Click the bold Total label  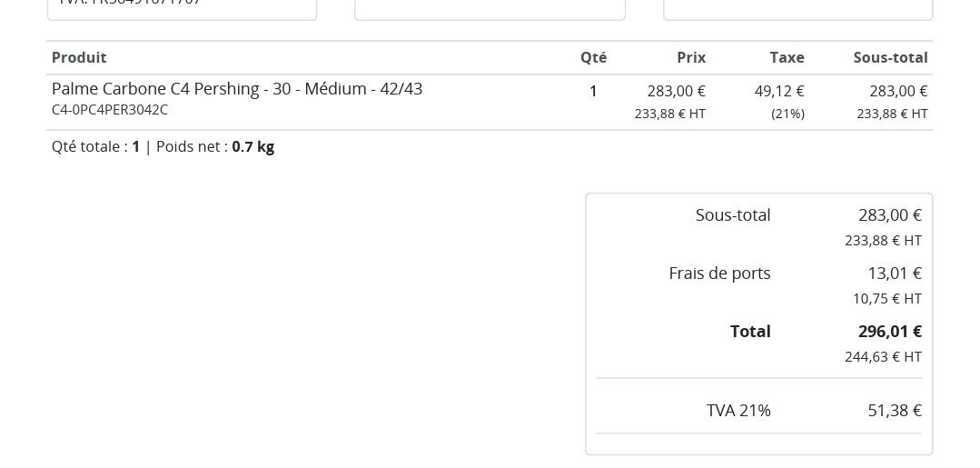point(750,332)
